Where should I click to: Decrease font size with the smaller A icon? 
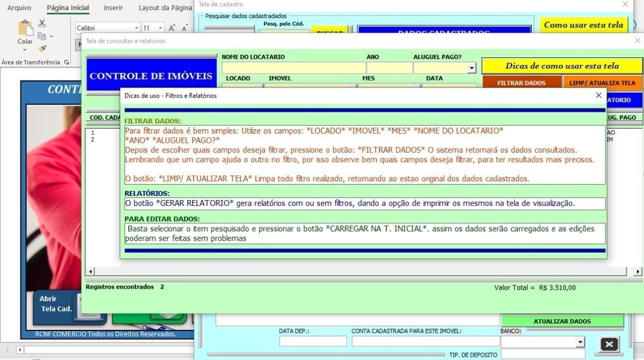pyautogui.click(x=185, y=28)
